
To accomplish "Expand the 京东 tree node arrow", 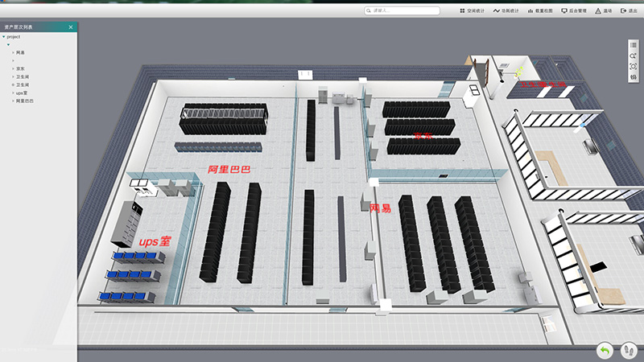I will pos(13,68).
